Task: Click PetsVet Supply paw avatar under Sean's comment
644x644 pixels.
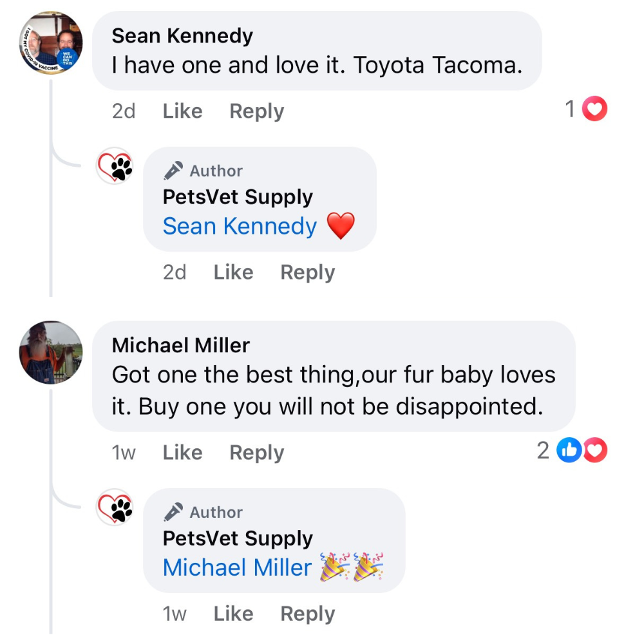Action: [x=115, y=166]
